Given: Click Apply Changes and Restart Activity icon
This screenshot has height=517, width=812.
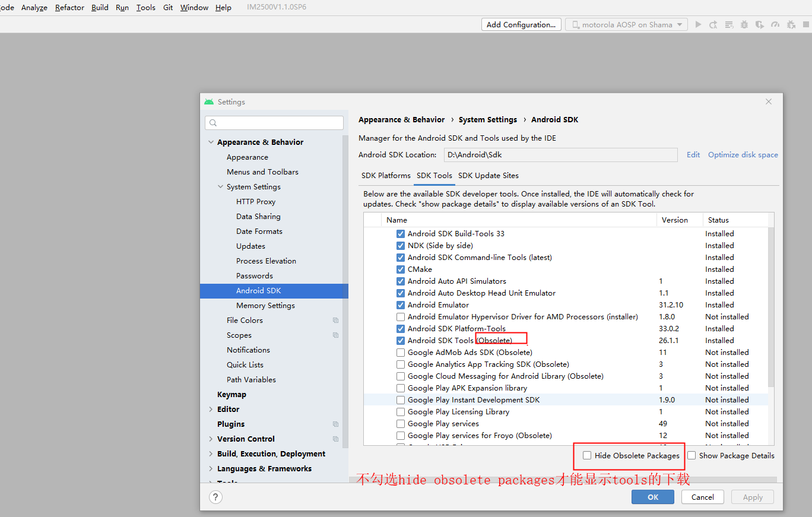Looking at the screenshot, I should tap(713, 24).
